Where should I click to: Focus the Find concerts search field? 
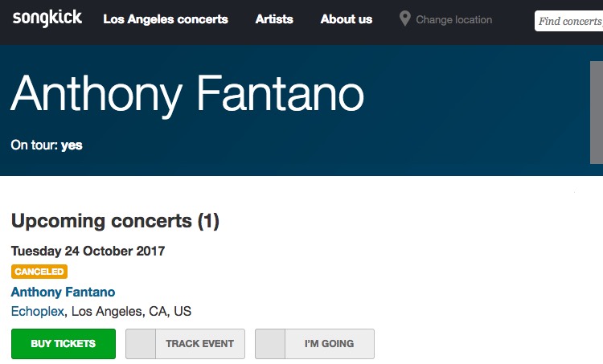coord(568,21)
